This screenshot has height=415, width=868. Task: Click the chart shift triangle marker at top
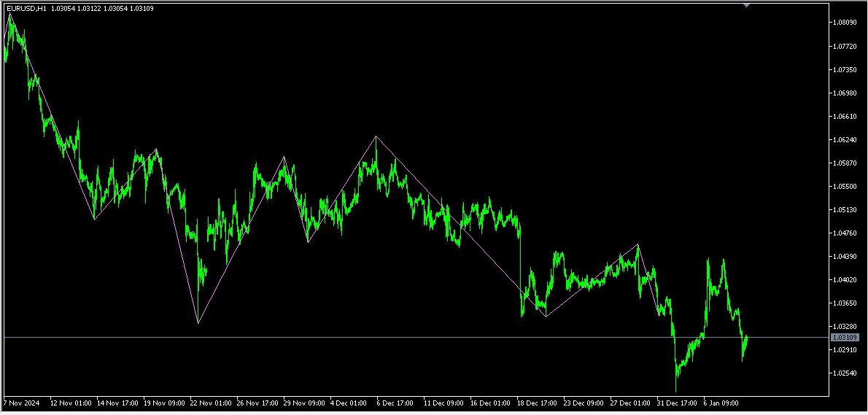(746, 5)
